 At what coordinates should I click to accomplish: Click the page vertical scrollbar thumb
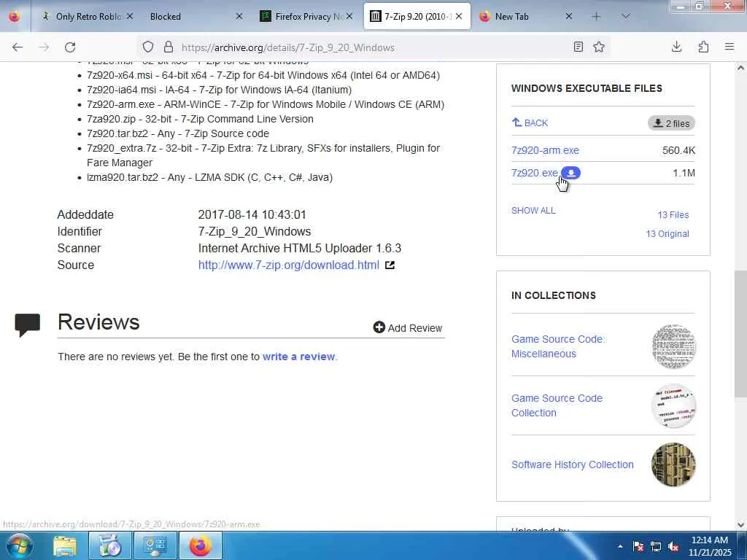click(x=740, y=333)
